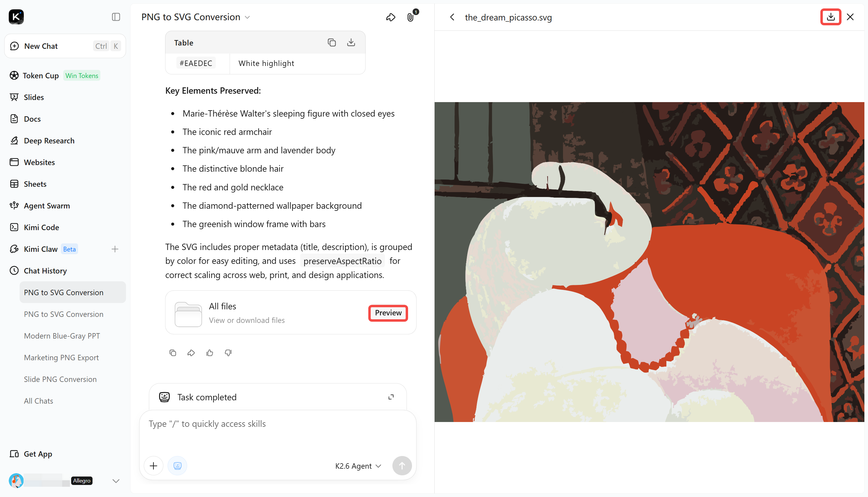Screen dimensions: 868x497
Task: Click the White highlight table cell
Action: coord(266,63)
